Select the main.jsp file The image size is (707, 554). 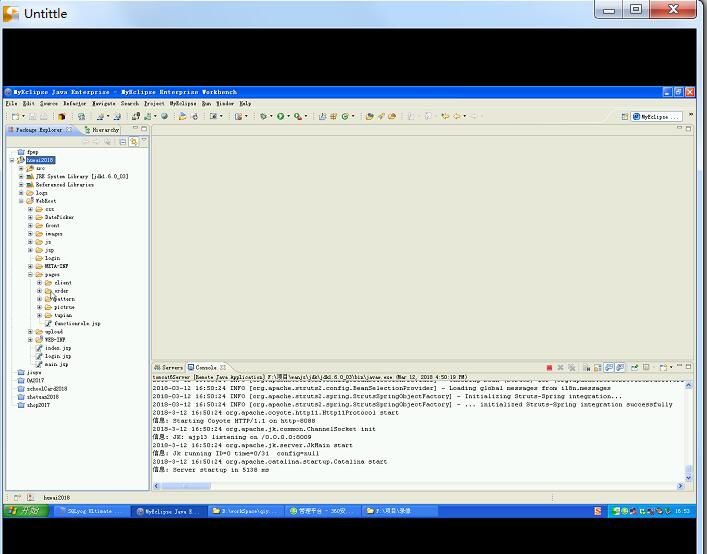tap(56, 364)
